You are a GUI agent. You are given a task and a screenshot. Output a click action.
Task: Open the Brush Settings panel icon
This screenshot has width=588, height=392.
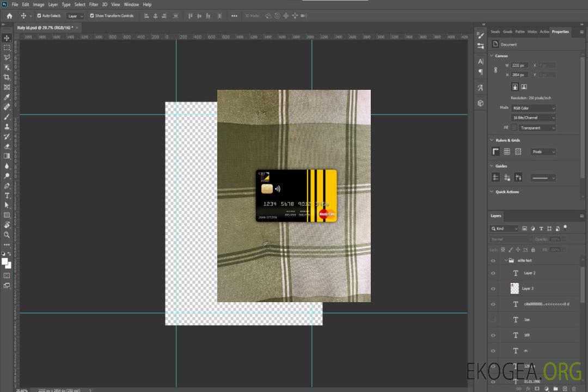point(481,35)
